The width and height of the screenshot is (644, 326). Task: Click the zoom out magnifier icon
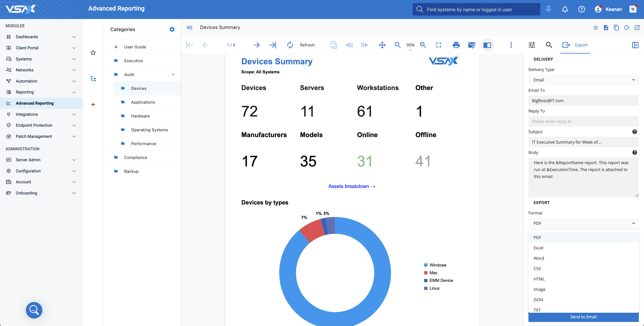(397, 45)
